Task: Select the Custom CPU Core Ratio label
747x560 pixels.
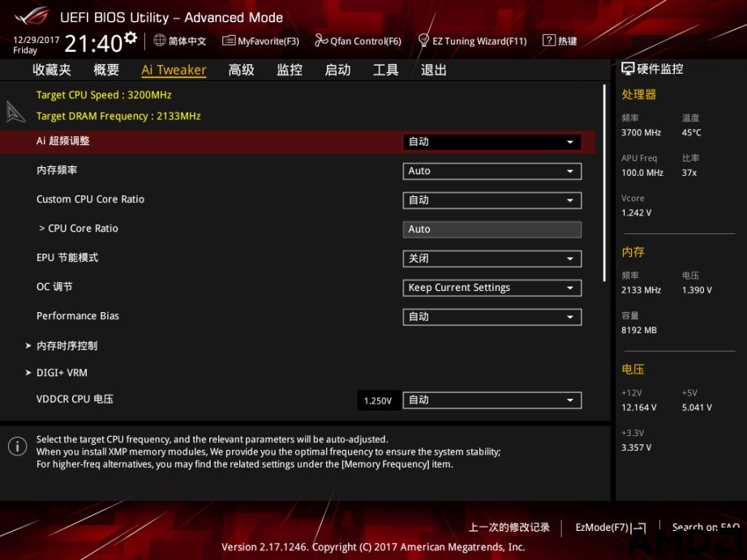Action: (91, 199)
